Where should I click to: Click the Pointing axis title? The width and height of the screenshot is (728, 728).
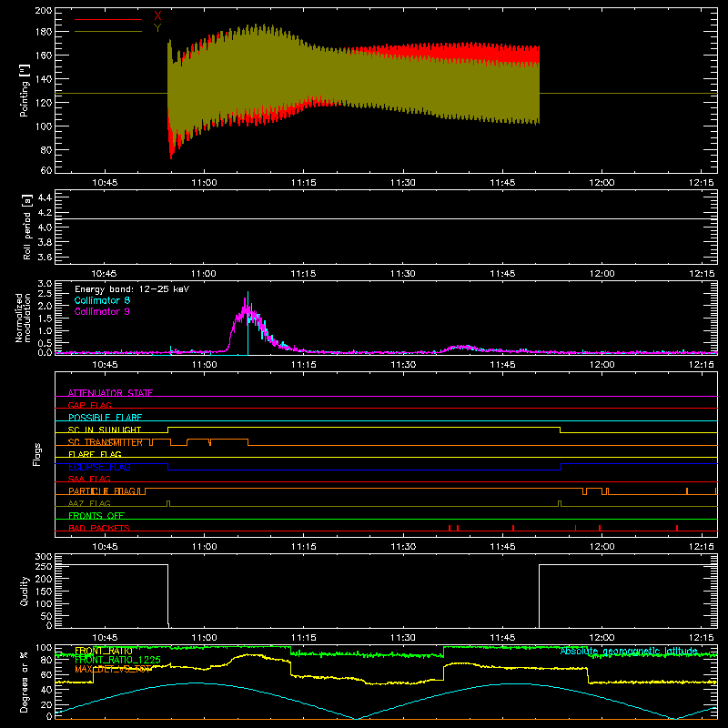point(25,90)
